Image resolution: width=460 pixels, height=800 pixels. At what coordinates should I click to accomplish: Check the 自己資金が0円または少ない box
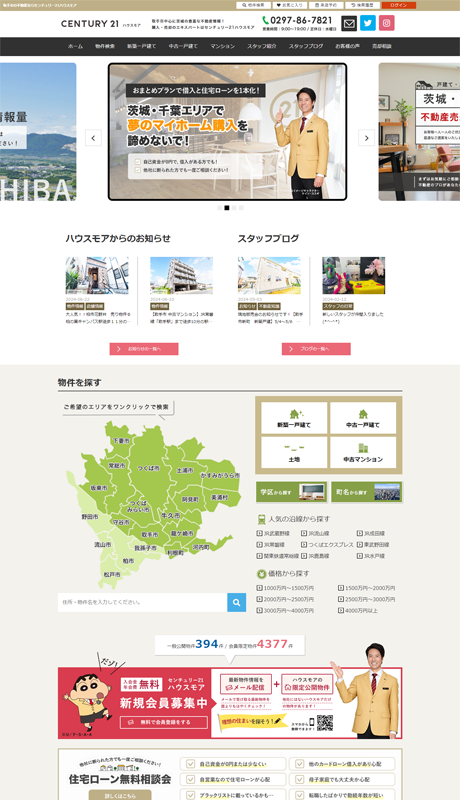(190, 764)
